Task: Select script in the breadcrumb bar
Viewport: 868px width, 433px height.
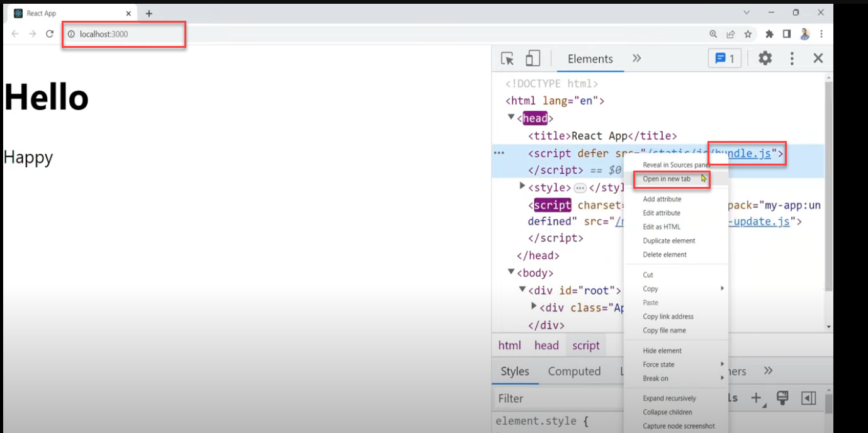Action: pos(586,345)
